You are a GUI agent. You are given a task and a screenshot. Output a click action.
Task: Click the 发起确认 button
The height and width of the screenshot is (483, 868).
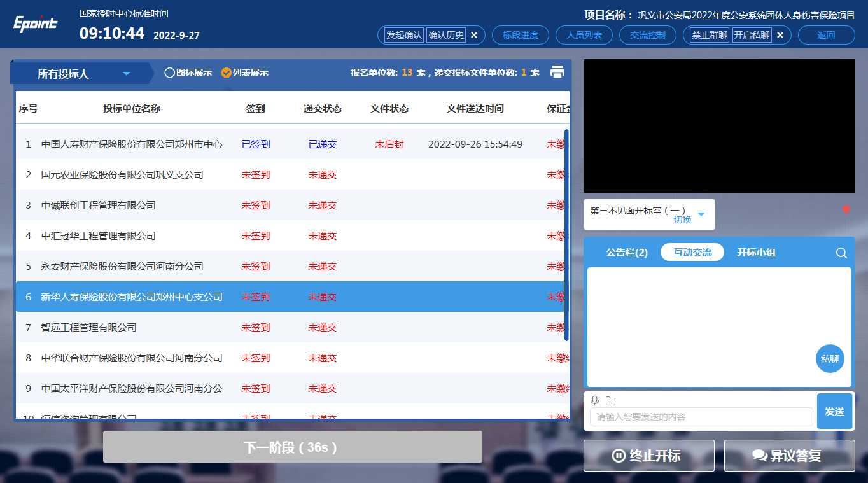[x=404, y=35]
